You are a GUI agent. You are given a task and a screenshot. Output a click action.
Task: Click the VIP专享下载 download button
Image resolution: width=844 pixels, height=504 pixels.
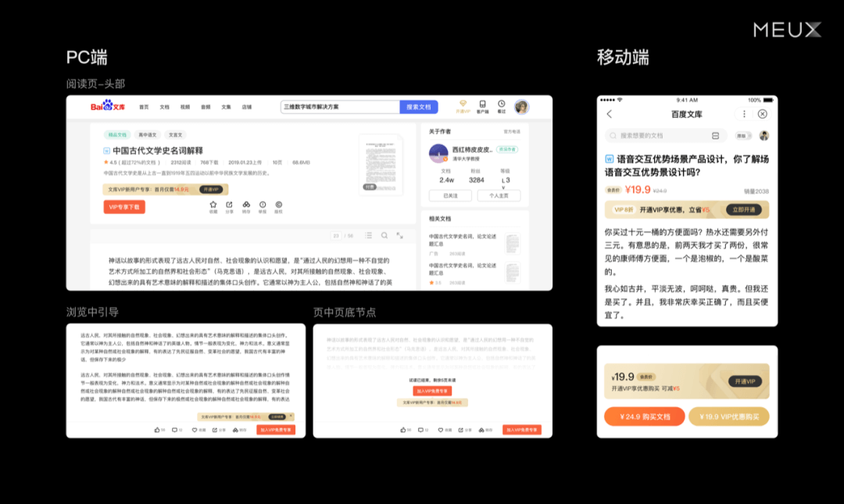(124, 207)
